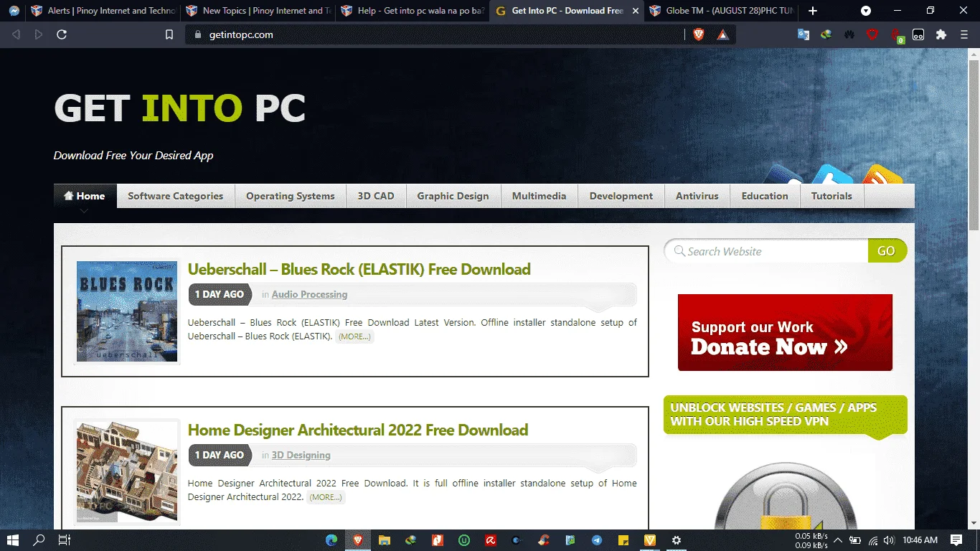Click the green GO search button
Image resolution: width=980 pixels, height=551 pixels.
887,251
